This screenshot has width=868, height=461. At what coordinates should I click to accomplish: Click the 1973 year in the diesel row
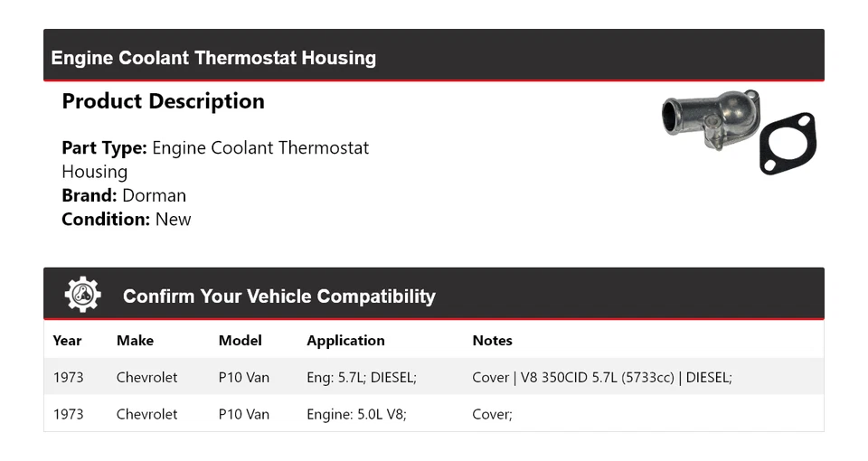(68, 377)
